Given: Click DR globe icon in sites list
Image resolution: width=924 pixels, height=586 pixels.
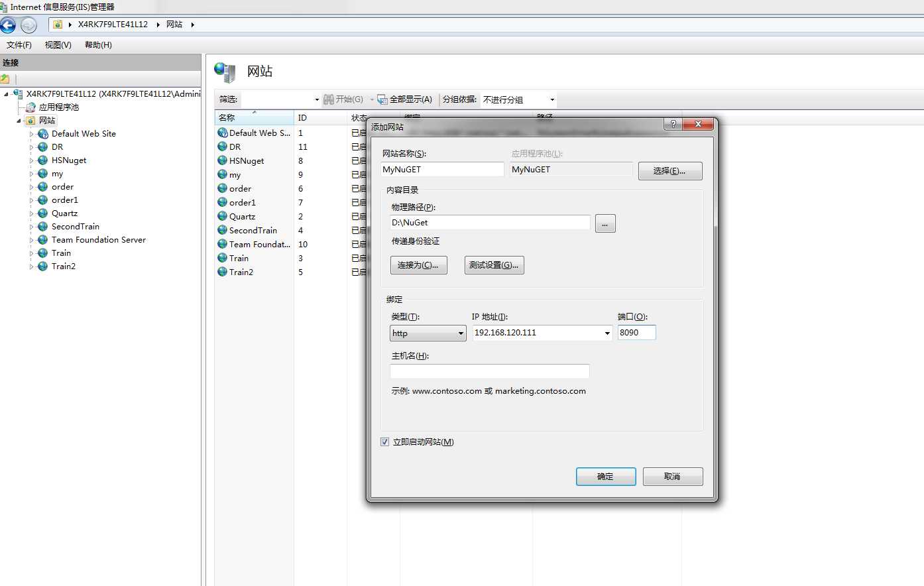Looking at the screenshot, I should click(x=223, y=146).
